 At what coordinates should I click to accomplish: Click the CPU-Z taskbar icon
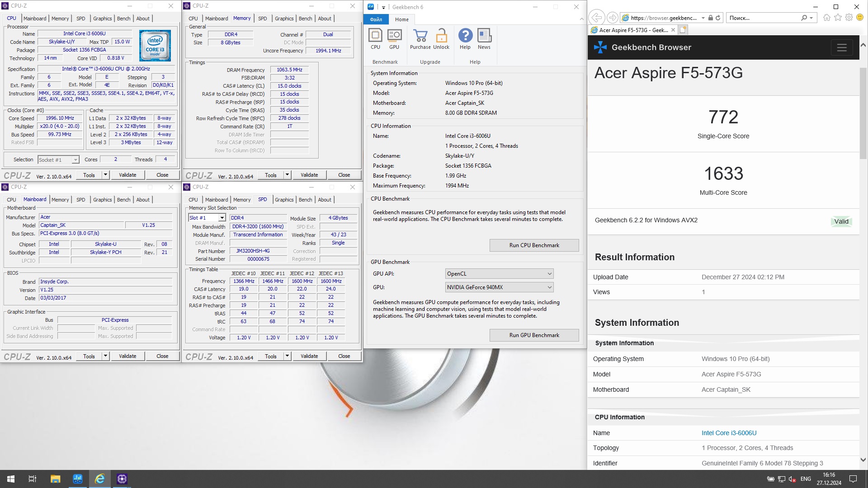(x=122, y=479)
